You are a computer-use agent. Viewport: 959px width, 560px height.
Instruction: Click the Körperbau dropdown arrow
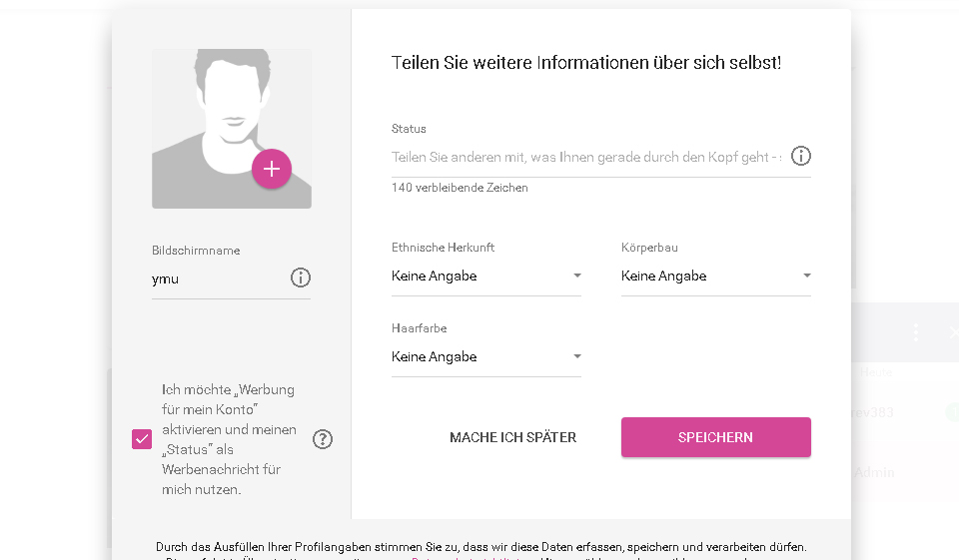pos(806,276)
